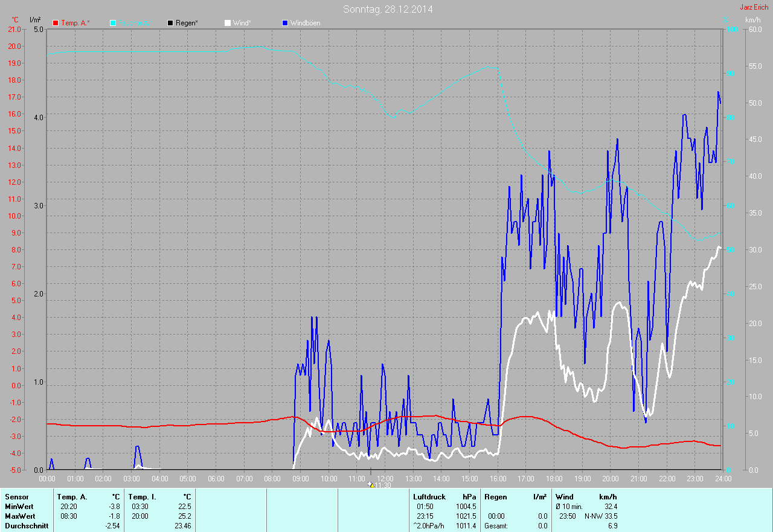Viewport: 773px width, 532px height.
Task: Click the average outdoor temperature "-2.54"
Action: pyautogui.click(x=112, y=526)
